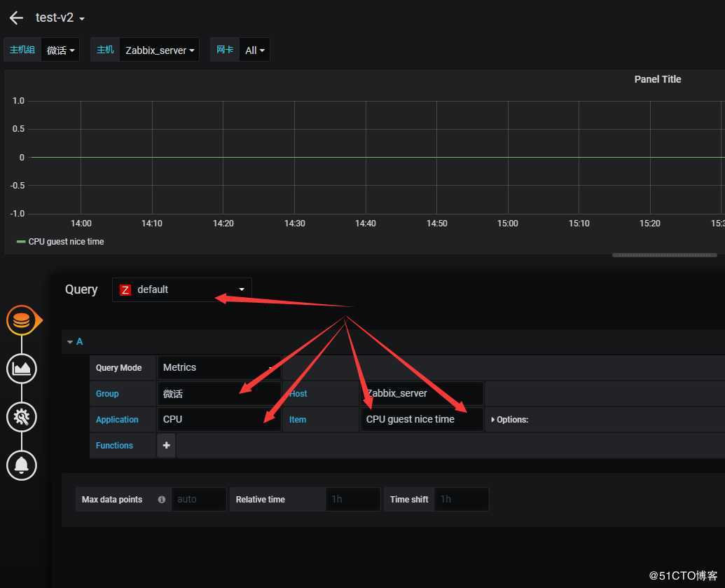Viewport: 725px width, 588px height.
Task: Click the Group label link
Action: 107,394
